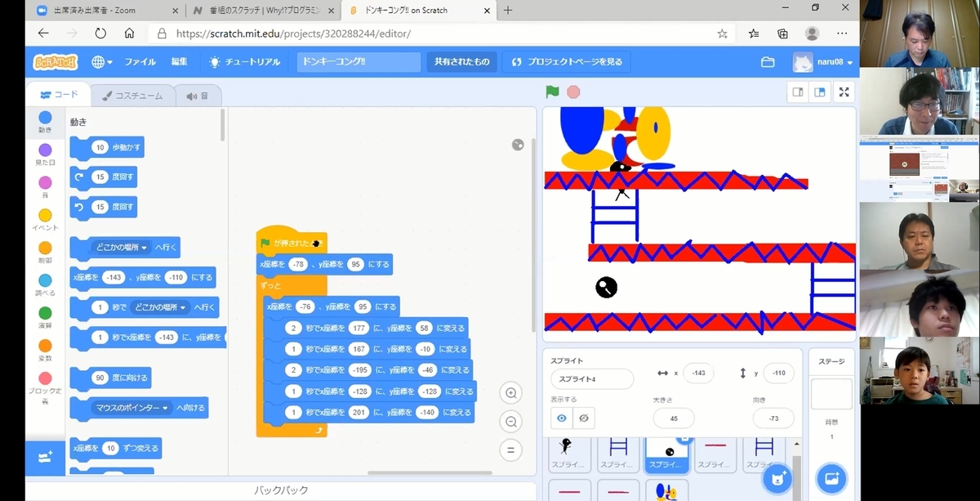
Task: Click the 共有されたもの button
Action: 461,62
